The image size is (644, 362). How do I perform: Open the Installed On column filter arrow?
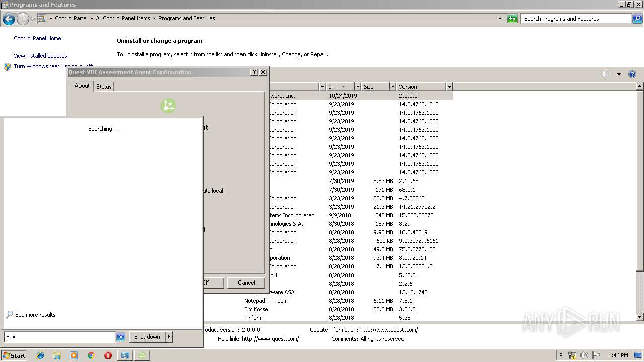click(358, 87)
